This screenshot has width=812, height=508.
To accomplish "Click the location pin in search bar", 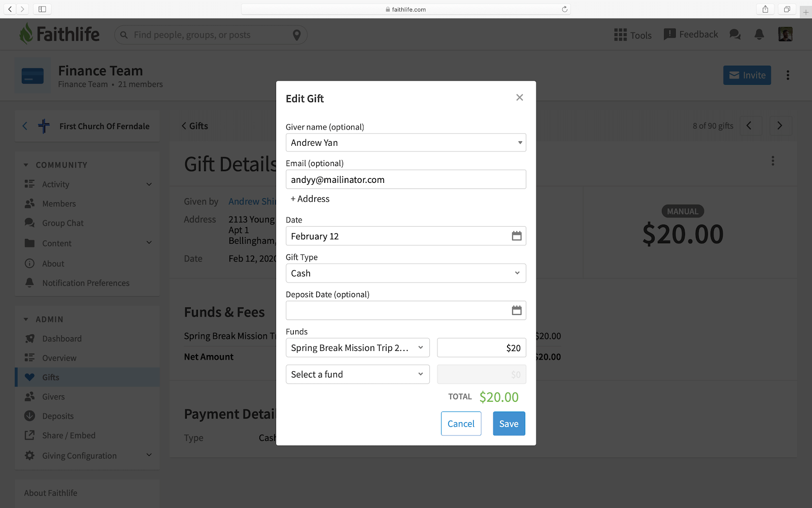I will (x=297, y=35).
